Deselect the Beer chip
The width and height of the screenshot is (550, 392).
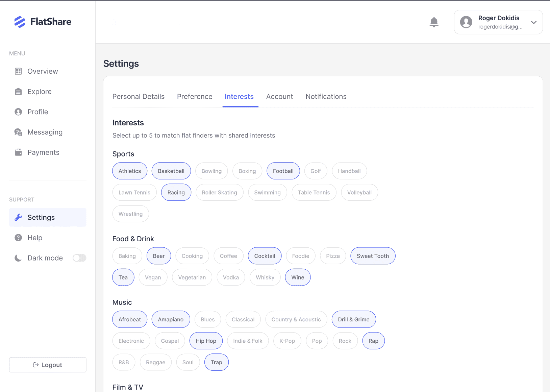click(159, 256)
